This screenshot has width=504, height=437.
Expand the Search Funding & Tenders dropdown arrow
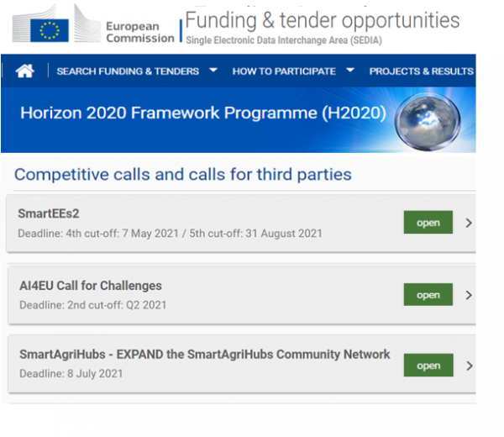213,71
